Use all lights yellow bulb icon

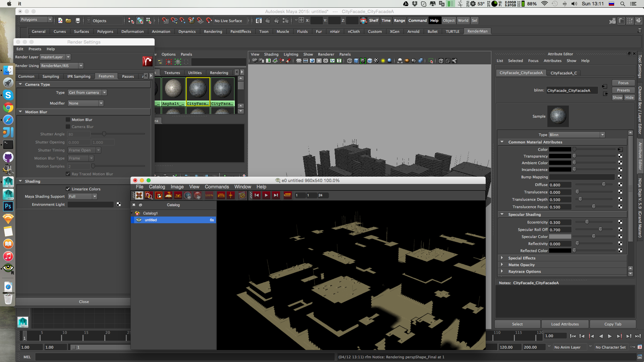(383, 61)
